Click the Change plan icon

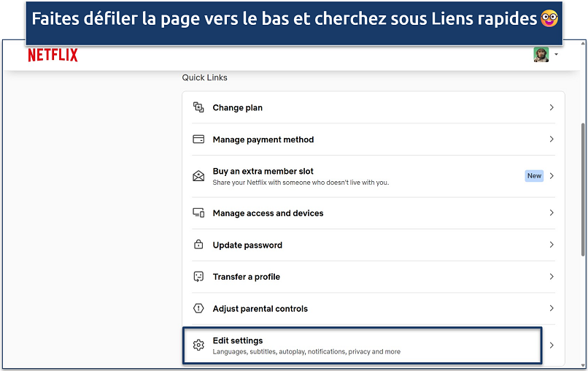click(198, 107)
